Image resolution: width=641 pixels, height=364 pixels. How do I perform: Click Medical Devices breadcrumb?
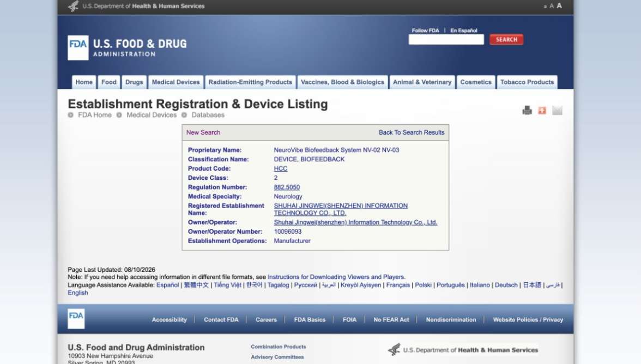[x=152, y=115]
